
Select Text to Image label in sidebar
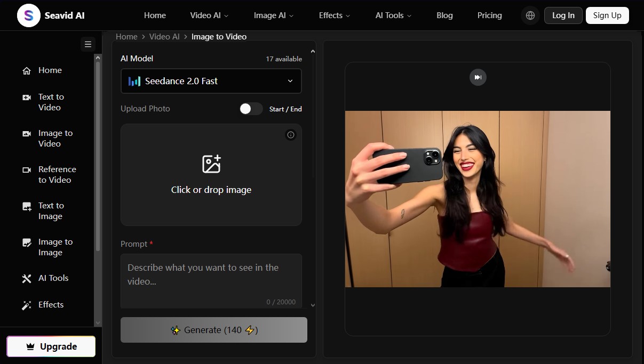(x=51, y=211)
